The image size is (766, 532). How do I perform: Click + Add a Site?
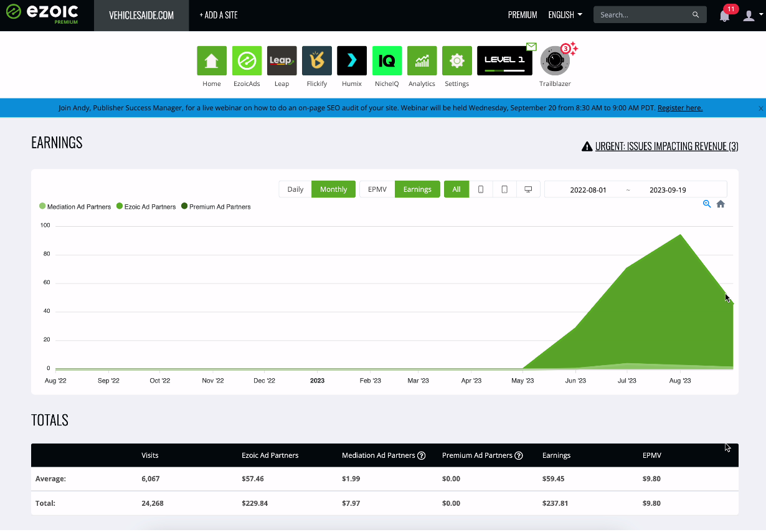pos(219,16)
